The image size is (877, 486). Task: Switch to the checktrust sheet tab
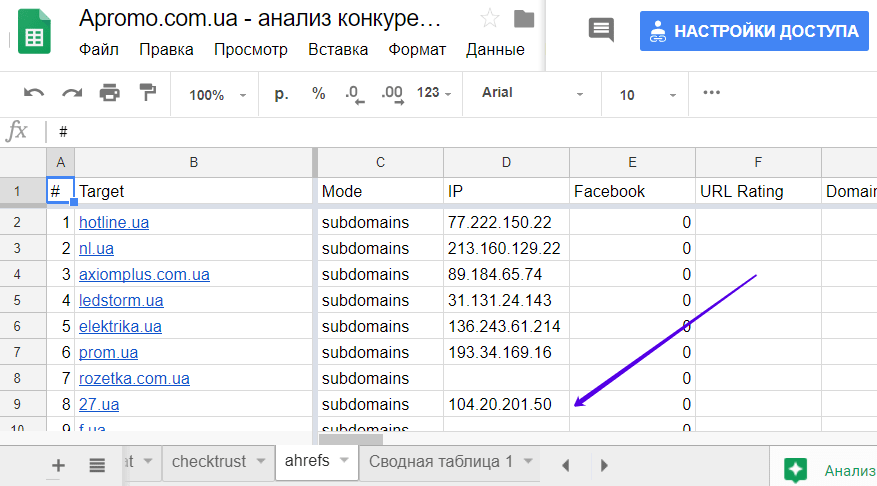coord(208,461)
